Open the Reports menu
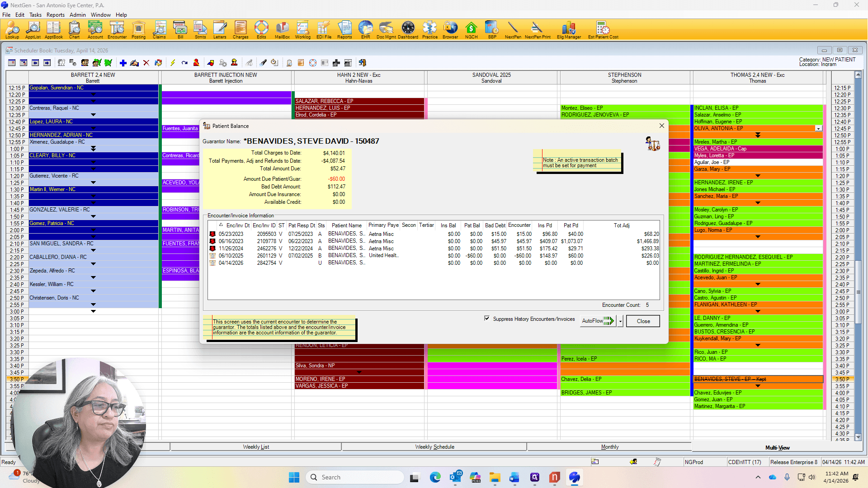 pyautogui.click(x=56, y=14)
